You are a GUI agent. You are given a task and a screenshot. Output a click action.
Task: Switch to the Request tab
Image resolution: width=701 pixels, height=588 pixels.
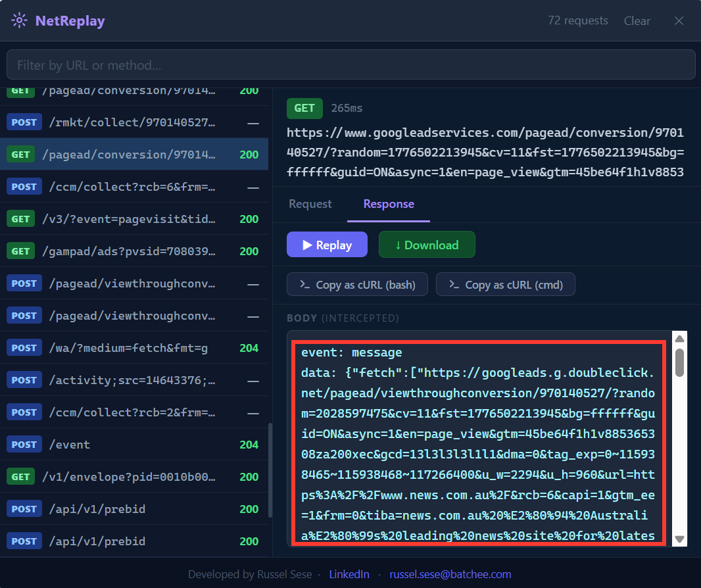[310, 204]
